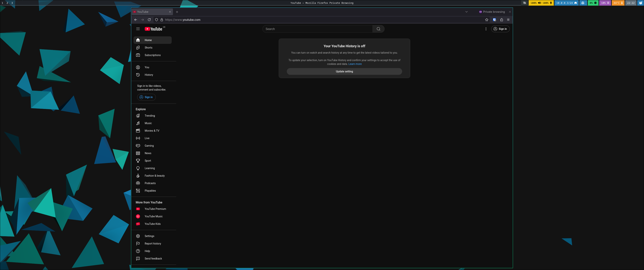This screenshot has width=644, height=270.
Task: Expand the list all tabs chevron
Action: click(x=466, y=12)
